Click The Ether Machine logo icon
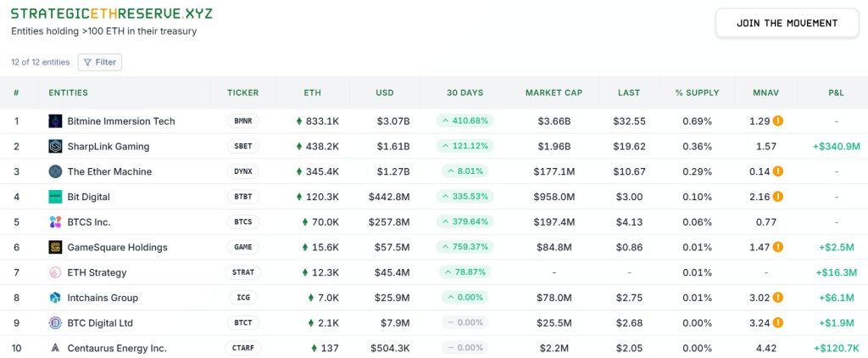This screenshot has width=868, height=358. pos(55,171)
